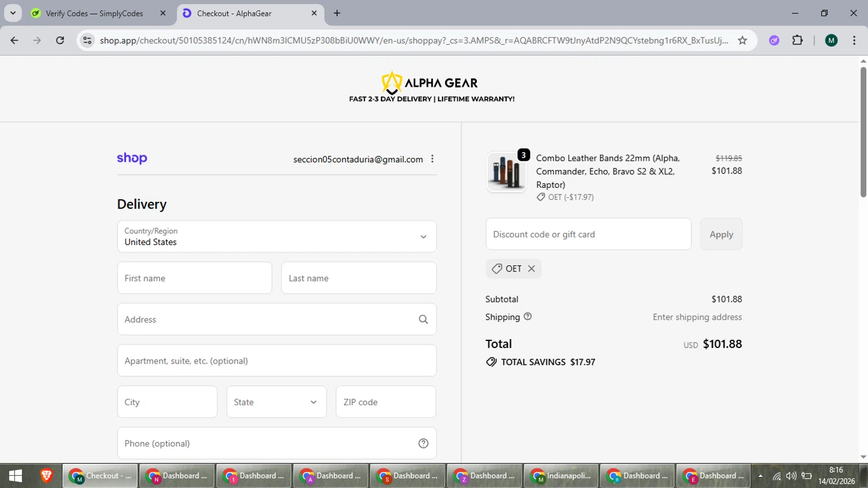Launch Brave browser from taskbar
Screen dimensions: 868x488
[46, 476]
